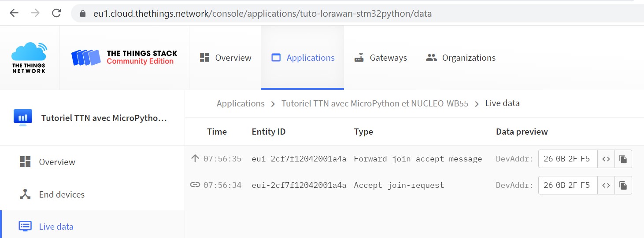
Task: Copy DevAddr from the join-request row
Action: pyautogui.click(x=623, y=185)
